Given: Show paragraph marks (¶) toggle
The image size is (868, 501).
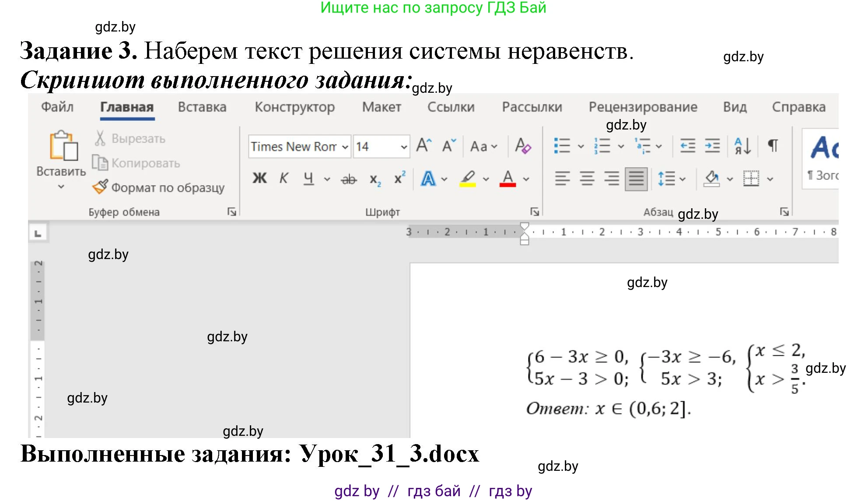Looking at the screenshot, I should click(x=773, y=146).
